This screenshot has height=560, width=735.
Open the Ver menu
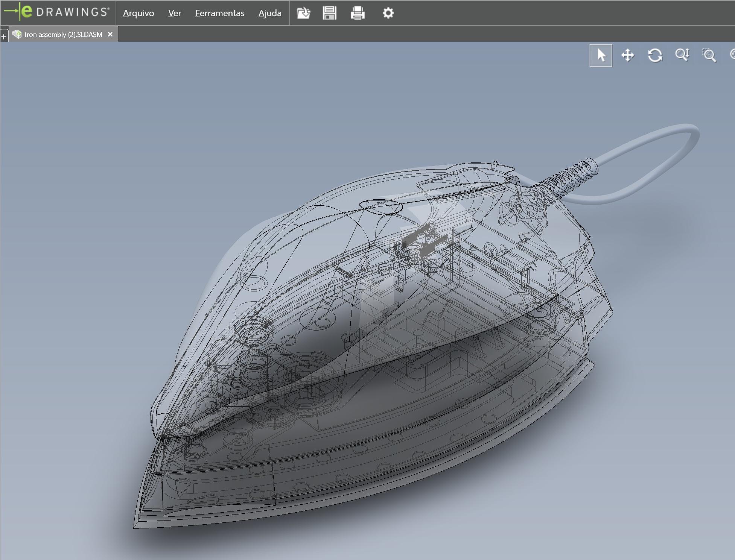tap(175, 13)
